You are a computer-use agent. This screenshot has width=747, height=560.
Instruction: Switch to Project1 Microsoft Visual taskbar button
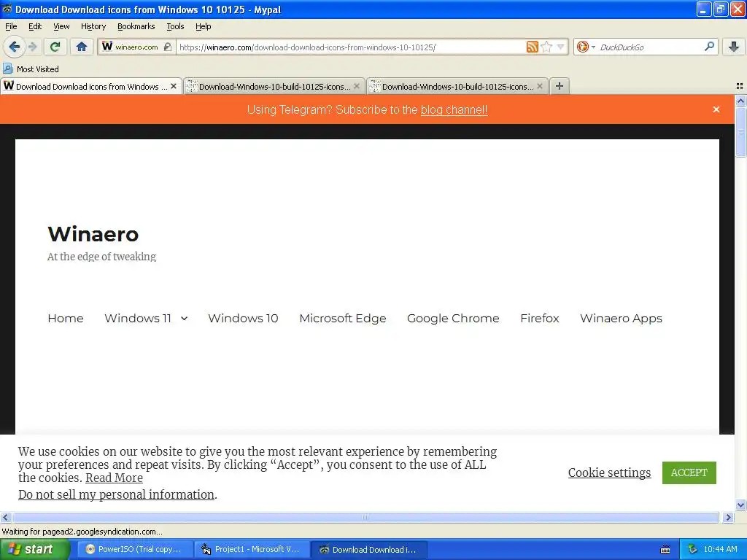pyautogui.click(x=252, y=549)
